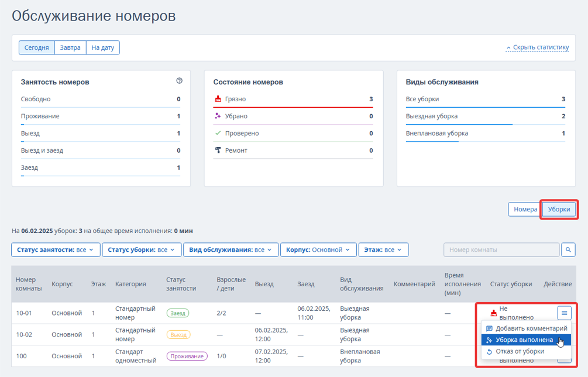Click the room number search magnifier button

[568, 250]
